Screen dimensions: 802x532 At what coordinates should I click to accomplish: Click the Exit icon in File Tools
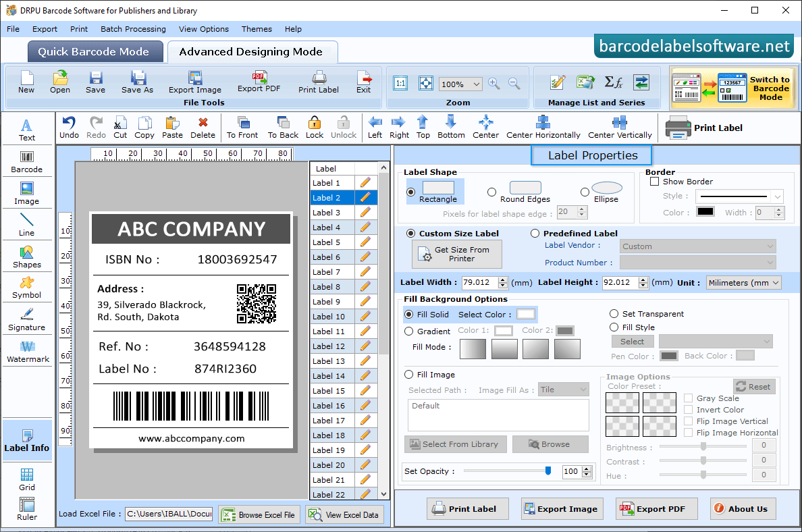364,82
